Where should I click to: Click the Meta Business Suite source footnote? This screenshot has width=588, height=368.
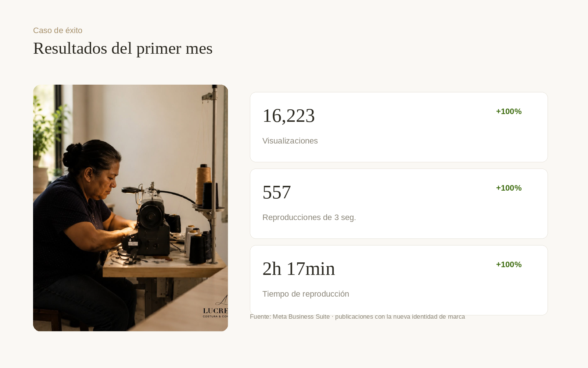click(357, 317)
